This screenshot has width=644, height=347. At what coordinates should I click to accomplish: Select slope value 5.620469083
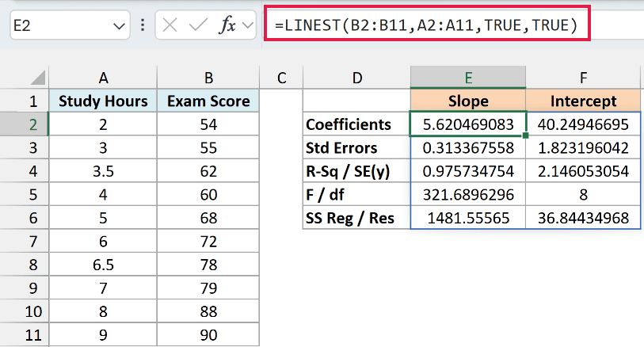[x=468, y=124]
